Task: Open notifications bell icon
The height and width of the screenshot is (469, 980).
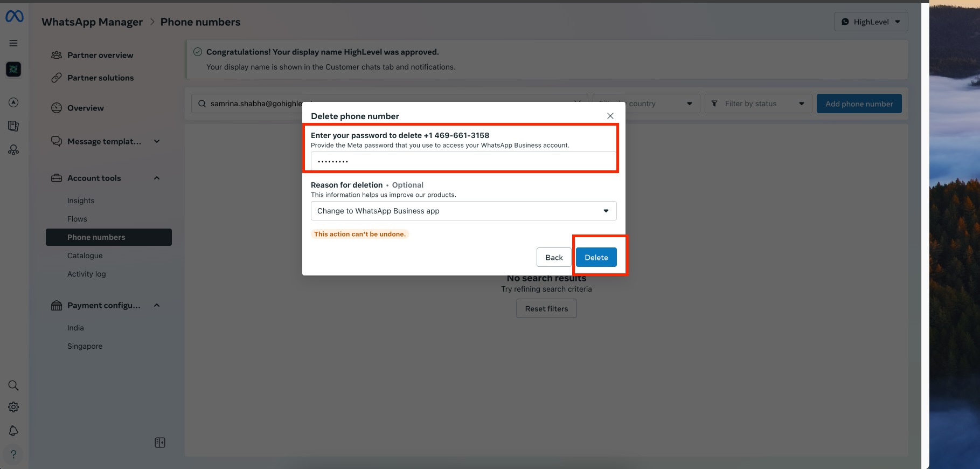Action: click(13, 431)
